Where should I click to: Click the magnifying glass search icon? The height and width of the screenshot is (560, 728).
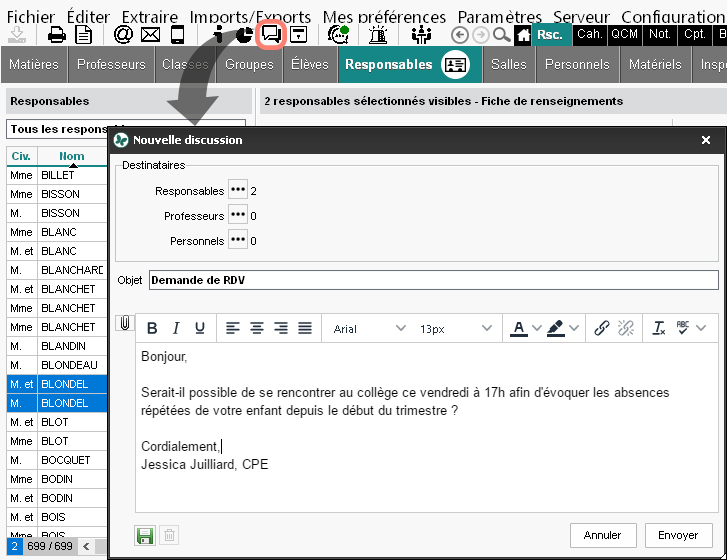pyautogui.click(x=501, y=35)
